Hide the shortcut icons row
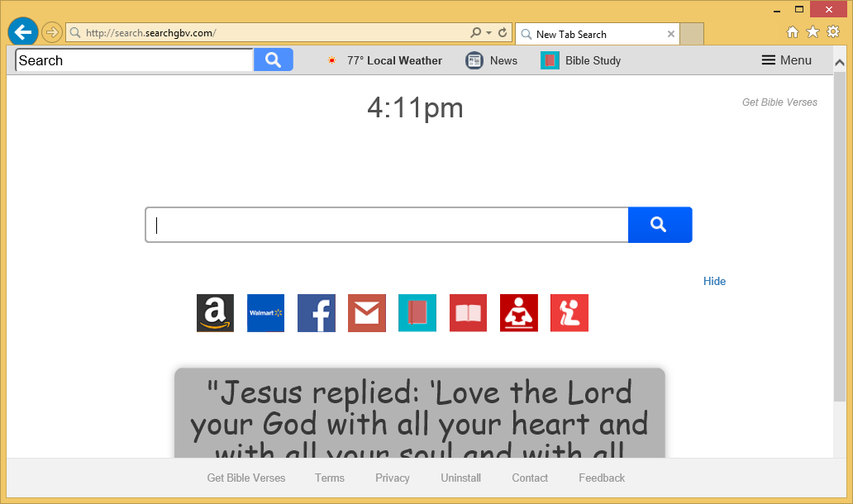Image resolution: width=853 pixels, height=504 pixels. click(x=714, y=281)
